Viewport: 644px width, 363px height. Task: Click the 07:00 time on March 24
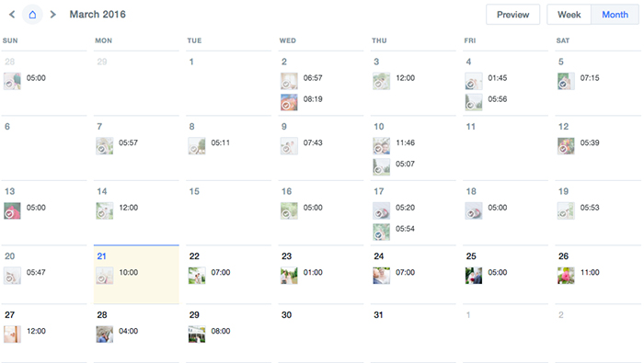[405, 272]
